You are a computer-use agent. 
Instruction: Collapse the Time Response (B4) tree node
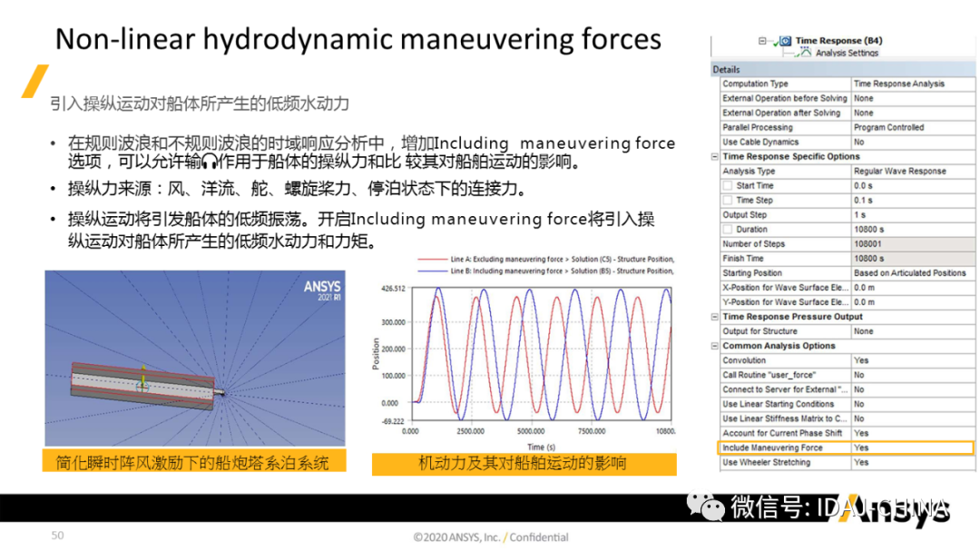[760, 41]
